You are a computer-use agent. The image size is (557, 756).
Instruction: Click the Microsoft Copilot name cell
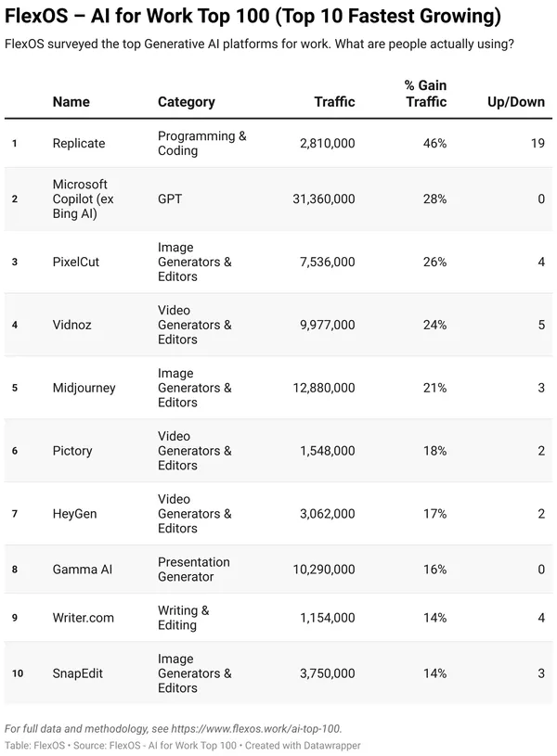click(80, 199)
